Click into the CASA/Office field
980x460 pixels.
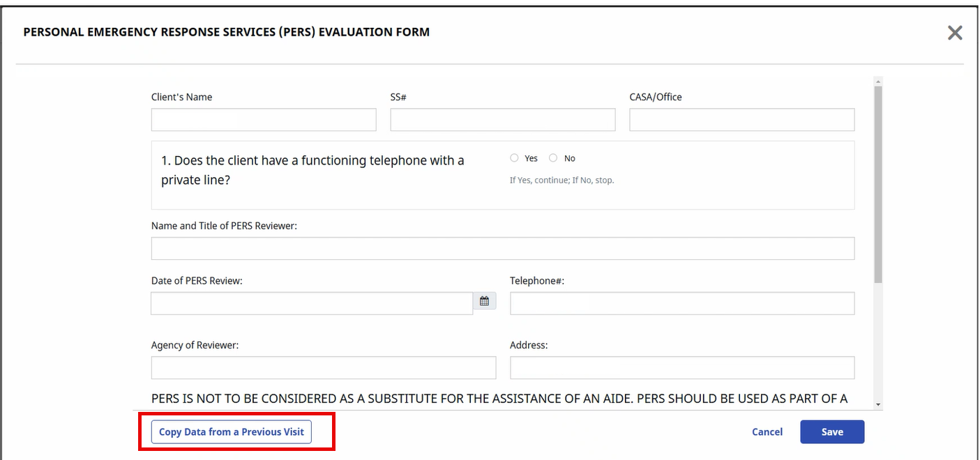click(741, 120)
